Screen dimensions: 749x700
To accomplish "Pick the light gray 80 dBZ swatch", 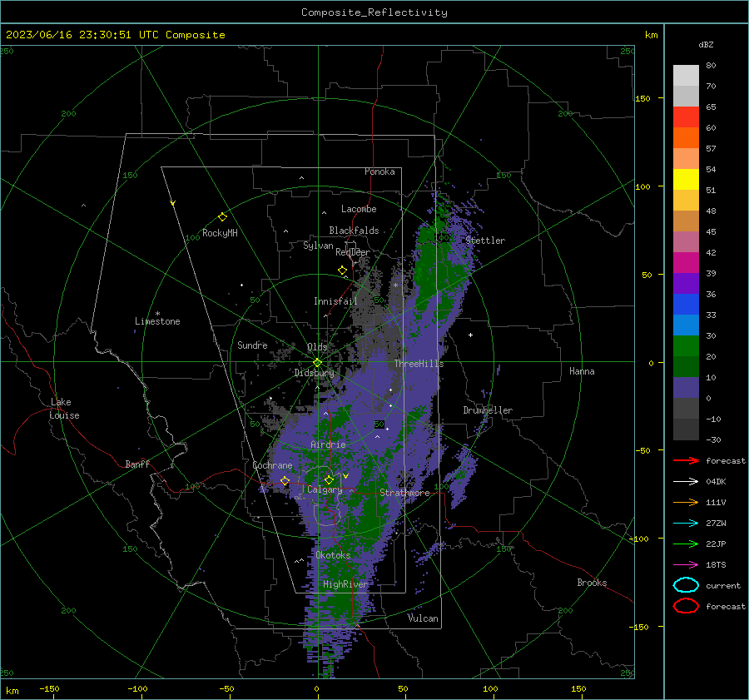I will (686, 75).
